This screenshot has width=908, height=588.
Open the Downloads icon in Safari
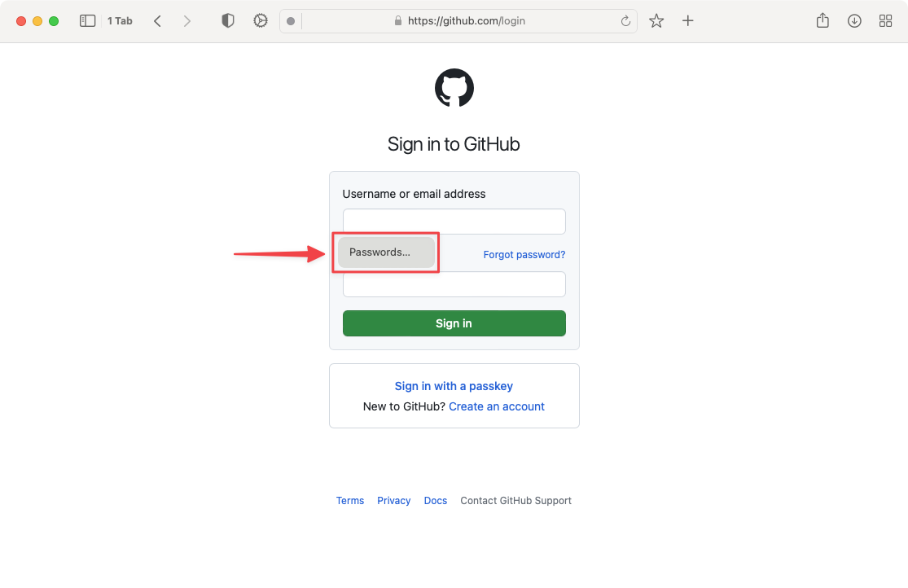[853, 20]
